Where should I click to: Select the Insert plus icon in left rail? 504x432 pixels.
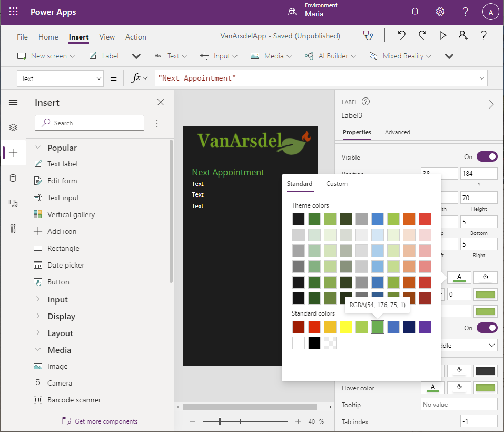click(x=13, y=153)
